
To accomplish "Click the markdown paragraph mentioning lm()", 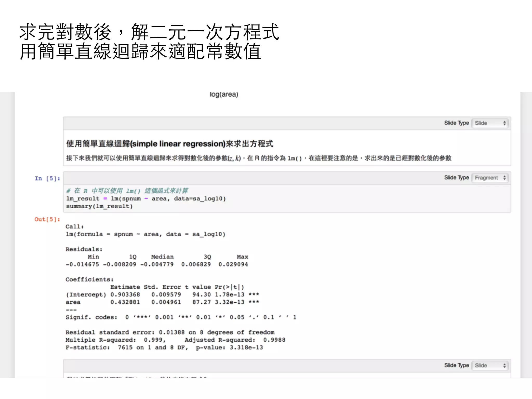I will tap(259, 158).
